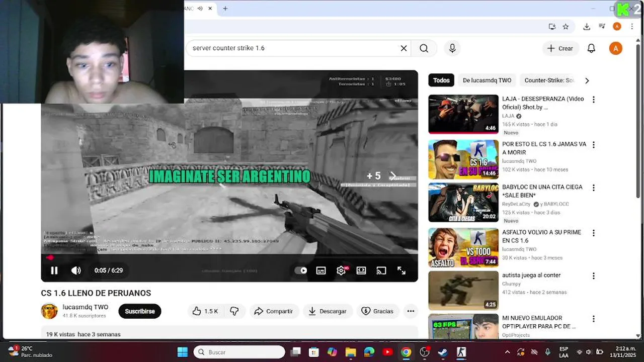Image resolution: width=644 pixels, height=362 pixels.
Task: Open options menu for 'autista juega al conter'
Action: tap(594, 276)
